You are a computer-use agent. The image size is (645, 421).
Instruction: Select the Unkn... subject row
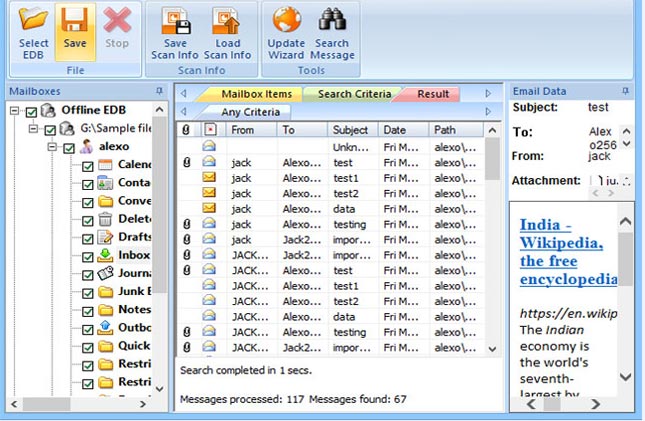(x=330, y=147)
